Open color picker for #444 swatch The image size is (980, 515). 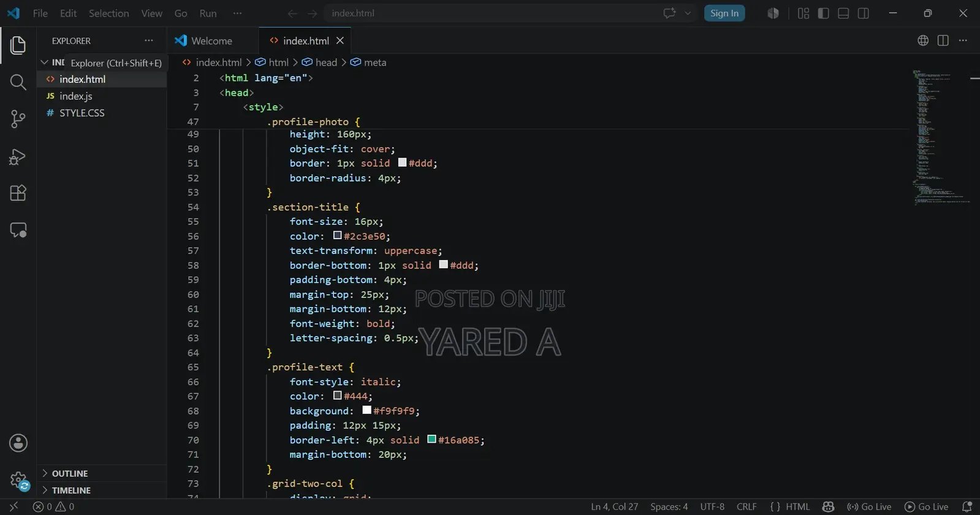click(337, 395)
